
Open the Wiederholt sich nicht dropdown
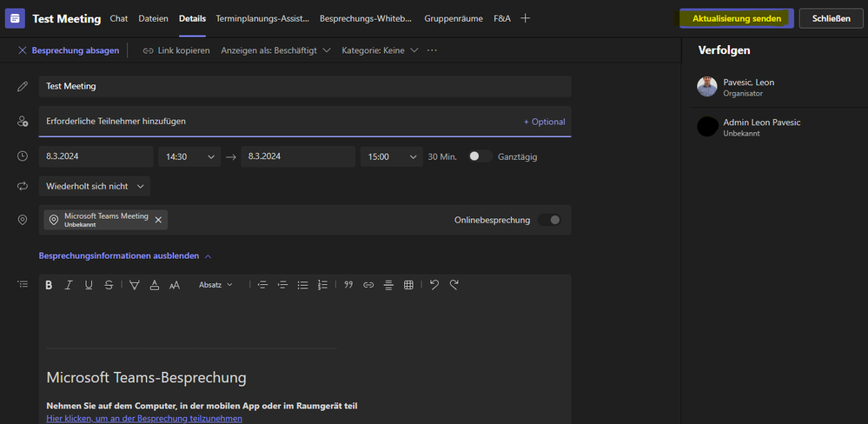click(x=95, y=187)
